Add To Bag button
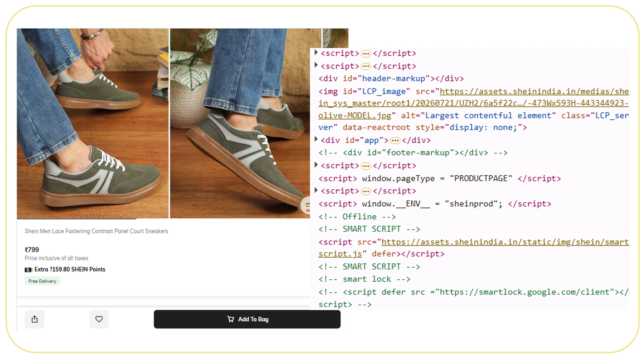Viewport: 644px width, 359px height. [247, 319]
